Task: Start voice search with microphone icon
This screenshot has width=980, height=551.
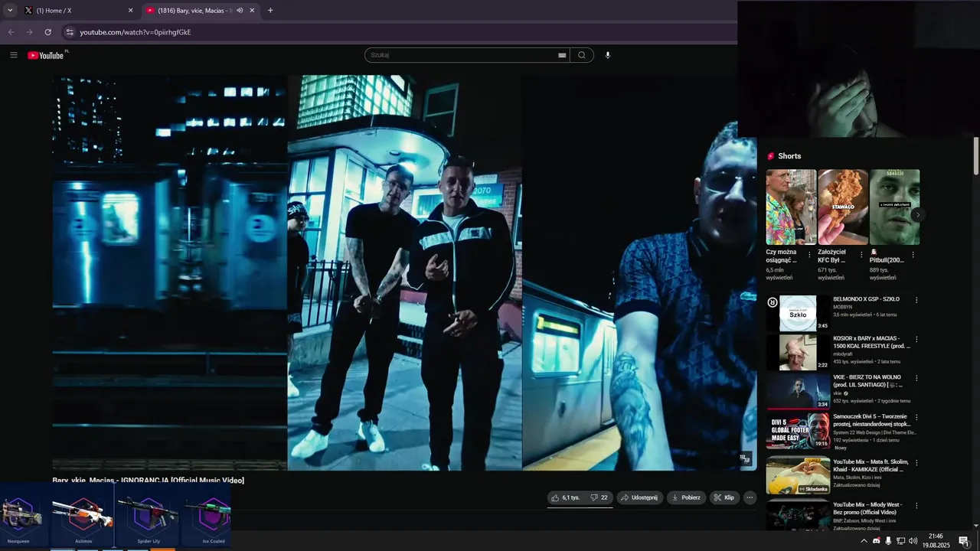Action: 608,55
